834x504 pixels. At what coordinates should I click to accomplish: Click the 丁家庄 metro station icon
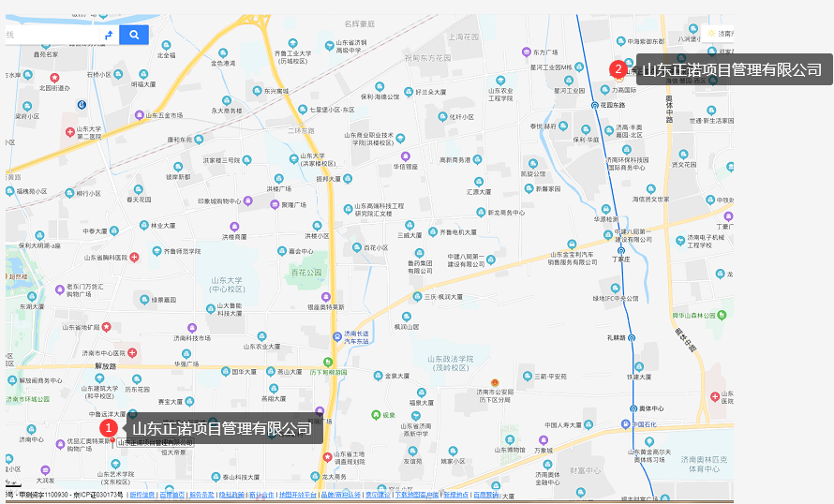[620, 250]
